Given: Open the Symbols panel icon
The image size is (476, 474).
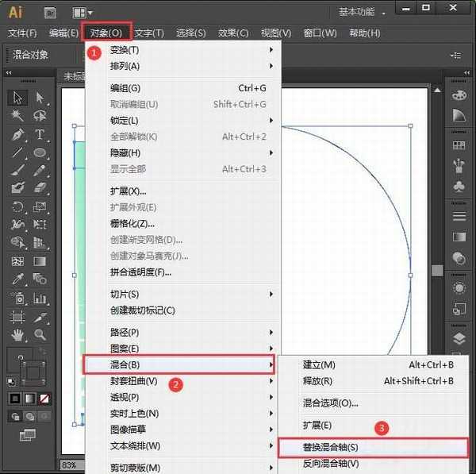Looking at the screenshot, I should [x=459, y=186].
